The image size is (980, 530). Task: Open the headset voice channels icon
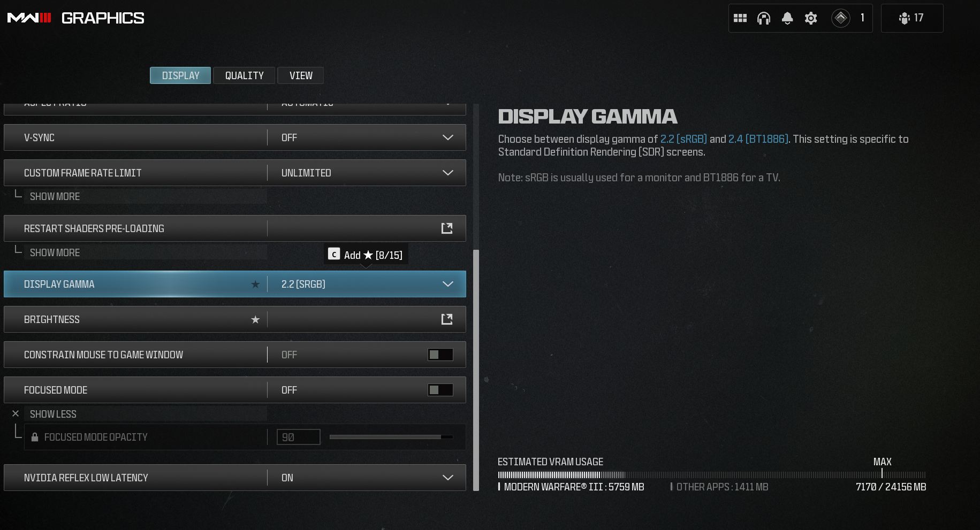pos(764,18)
